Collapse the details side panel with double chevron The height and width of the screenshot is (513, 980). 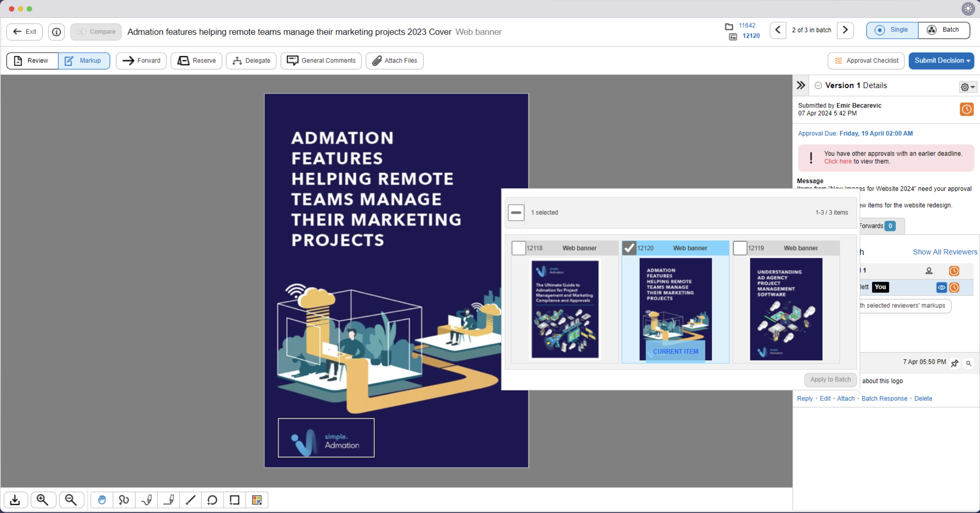[801, 85]
